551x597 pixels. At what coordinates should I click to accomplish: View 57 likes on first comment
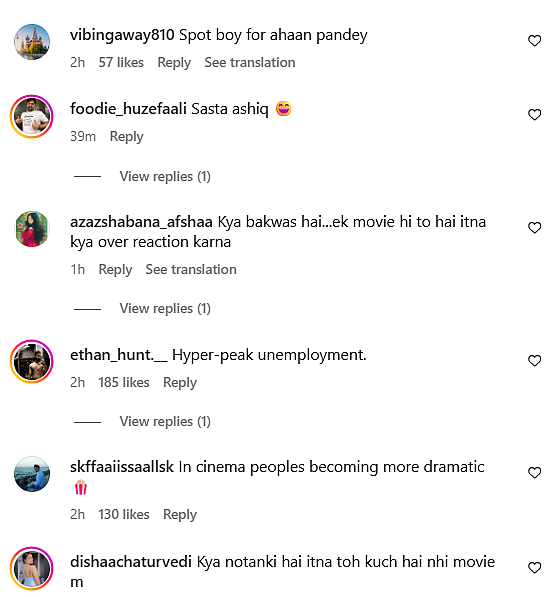click(121, 62)
